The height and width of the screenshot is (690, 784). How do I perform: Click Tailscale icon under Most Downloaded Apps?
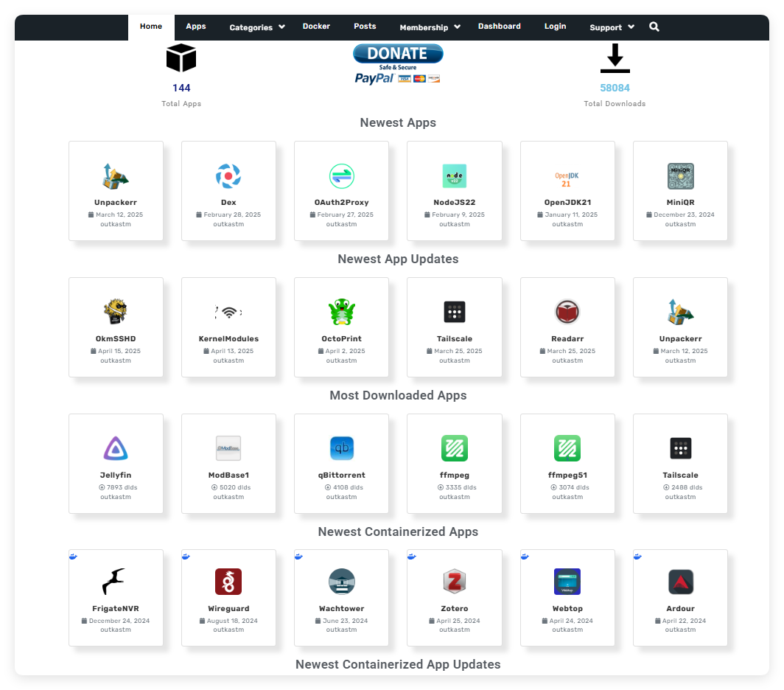pyautogui.click(x=681, y=448)
